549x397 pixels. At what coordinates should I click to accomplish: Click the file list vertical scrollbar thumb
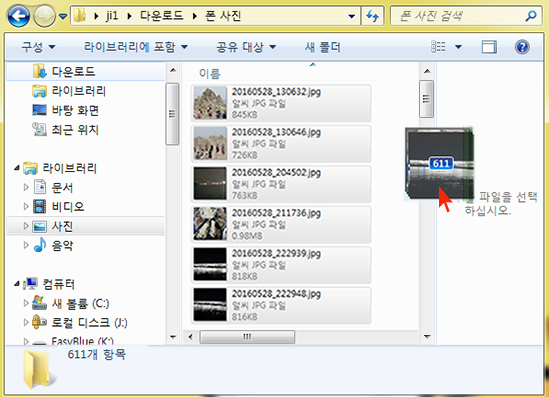pyautogui.click(x=426, y=99)
